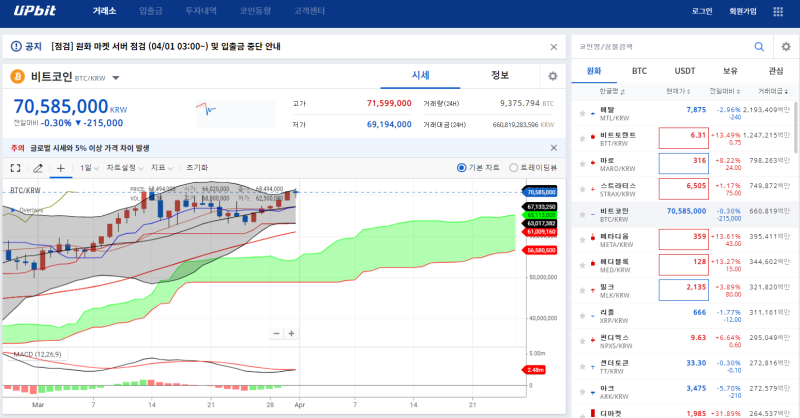800x418 pixels.
Task: Select 기본 차트 radio button
Action: 461,167
